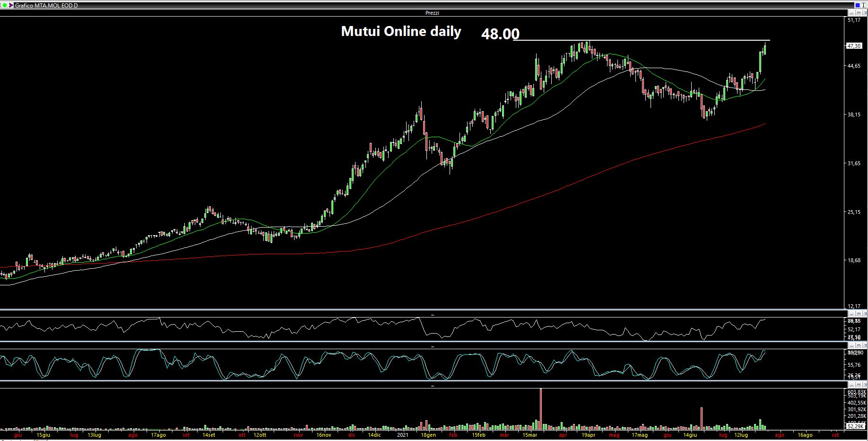Click the '2021' year label on time axis
Screen dimensions: 868x441
click(x=402, y=435)
